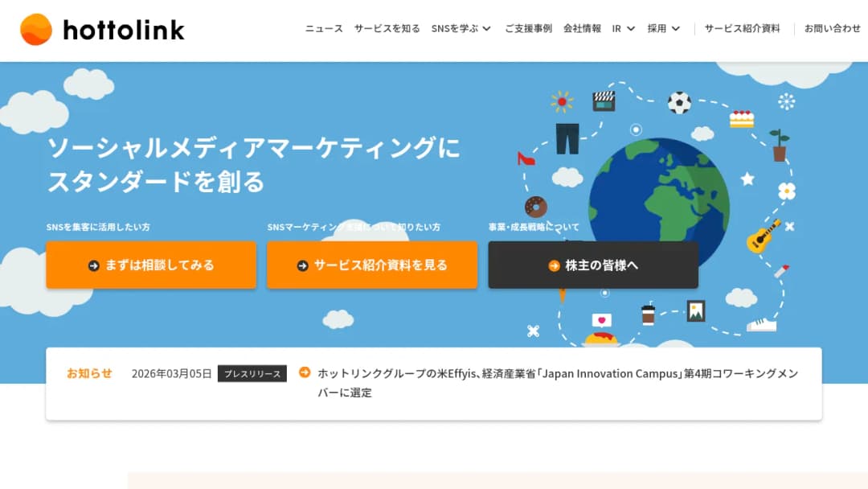Viewport: 868px width, 489px height.
Task: Click the 株主の皆様へ dark button
Action: [593, 265]
